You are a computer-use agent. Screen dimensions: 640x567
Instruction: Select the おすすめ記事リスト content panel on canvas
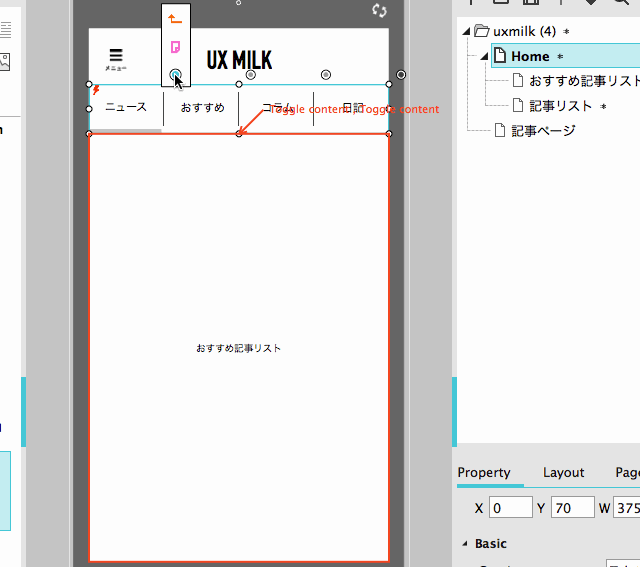tap(238, 347)
